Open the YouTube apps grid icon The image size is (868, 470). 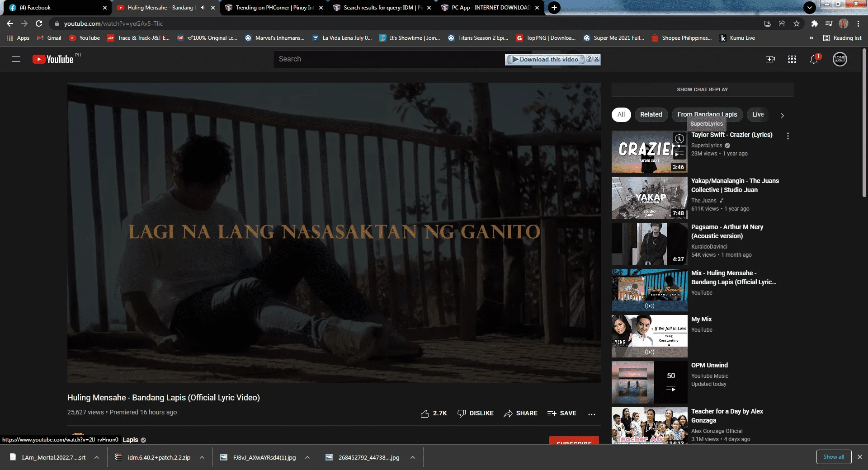(792, 59)
